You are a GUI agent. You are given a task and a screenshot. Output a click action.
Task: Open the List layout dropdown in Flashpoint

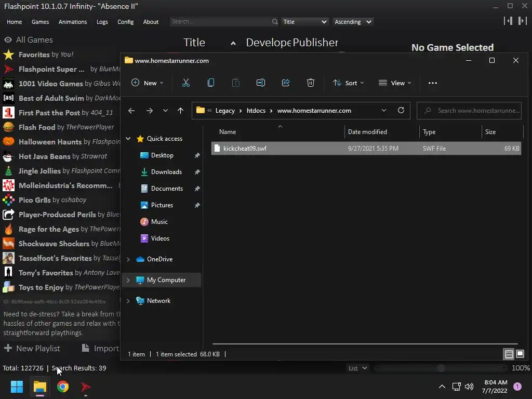coord(357,368)
